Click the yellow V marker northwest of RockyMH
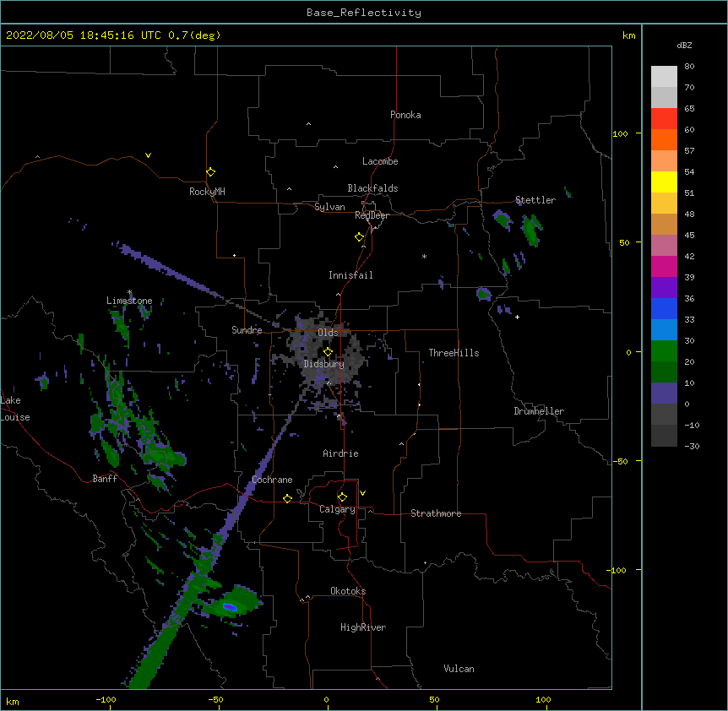 pyautogui.click(x=148, y=155)
